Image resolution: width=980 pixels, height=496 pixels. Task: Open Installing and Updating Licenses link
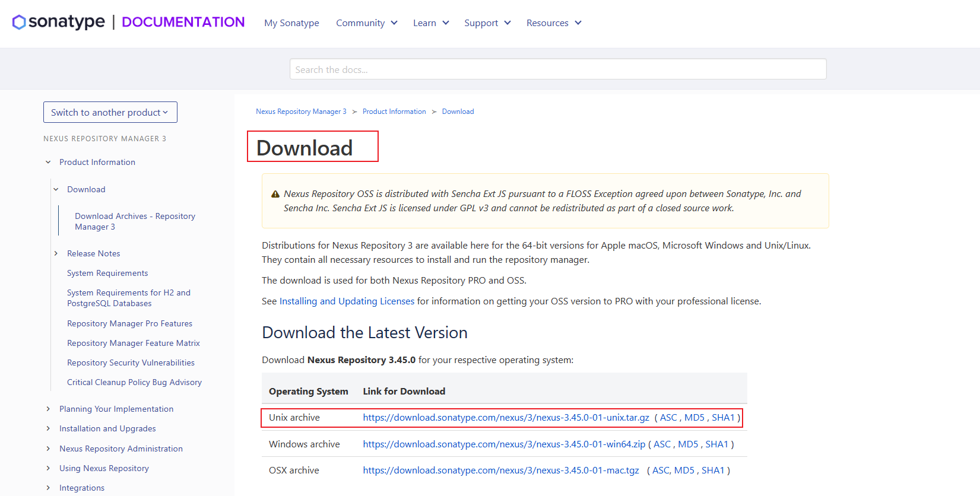(x=347, y=301)
